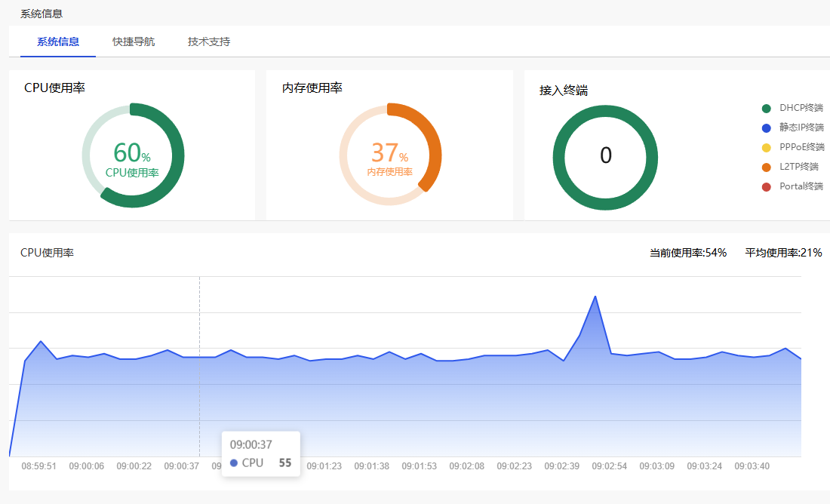Click the green 接入终端 ring showing 0
This screenshot has width=830, height=504.
(x=606, y=157)
